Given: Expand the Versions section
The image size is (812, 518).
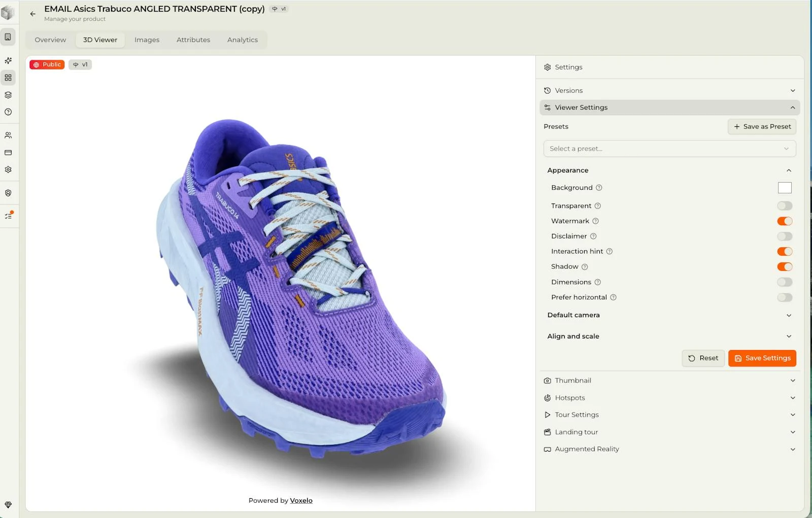Looking at the screenshot, I should coord(669,90).
